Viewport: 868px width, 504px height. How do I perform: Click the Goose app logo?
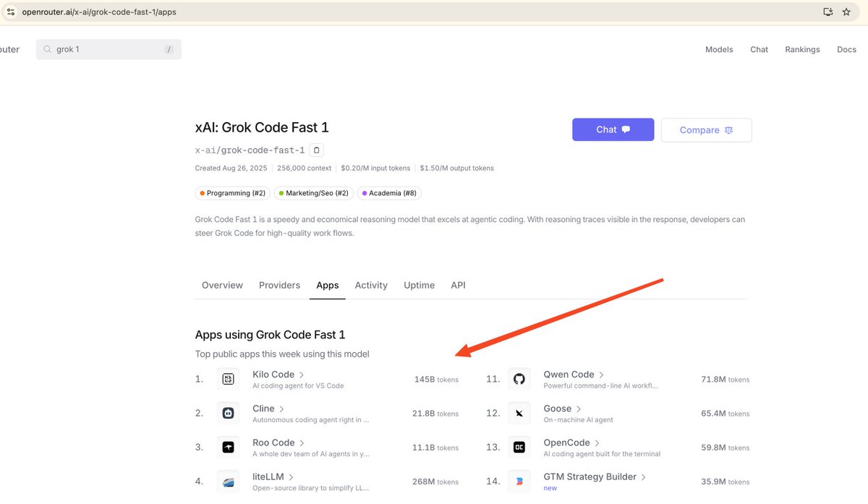(519, 413)
